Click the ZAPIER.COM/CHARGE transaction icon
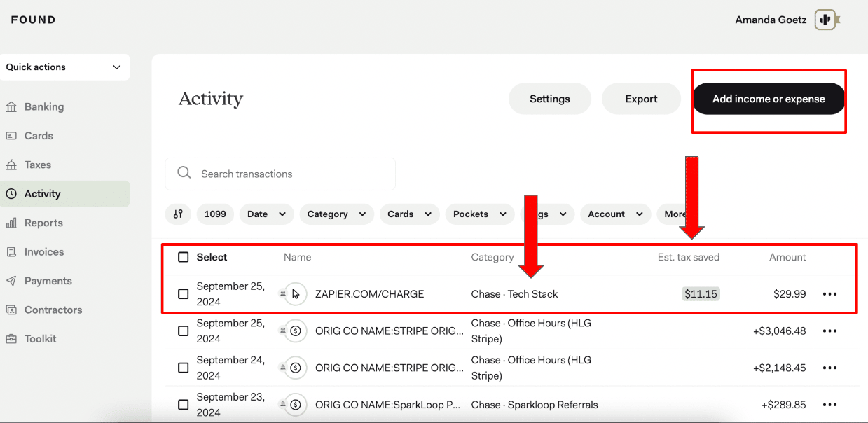 point(296,294)
